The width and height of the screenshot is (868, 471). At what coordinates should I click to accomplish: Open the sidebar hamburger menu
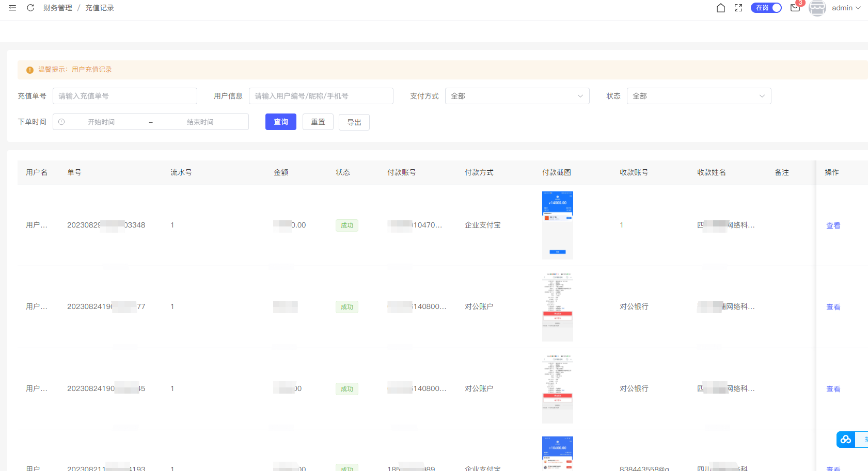tap(12, 8)
